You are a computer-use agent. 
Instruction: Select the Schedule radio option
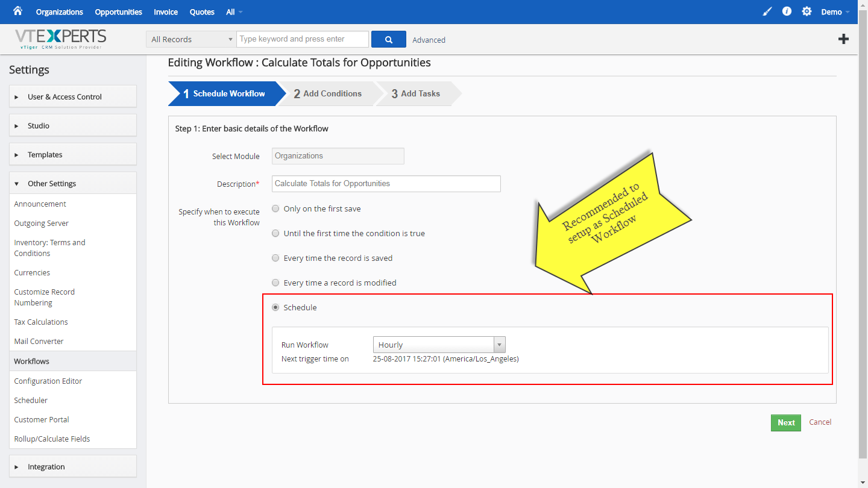[x=275, y=307]
